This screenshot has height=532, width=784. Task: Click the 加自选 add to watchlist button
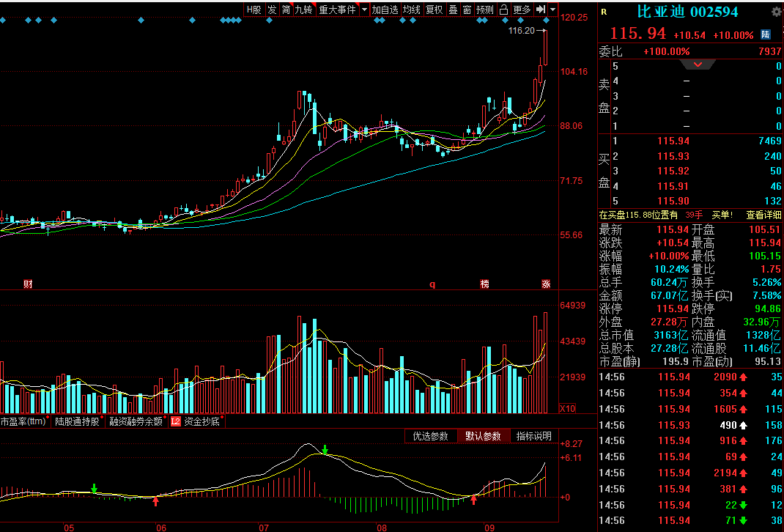[385, 10]
